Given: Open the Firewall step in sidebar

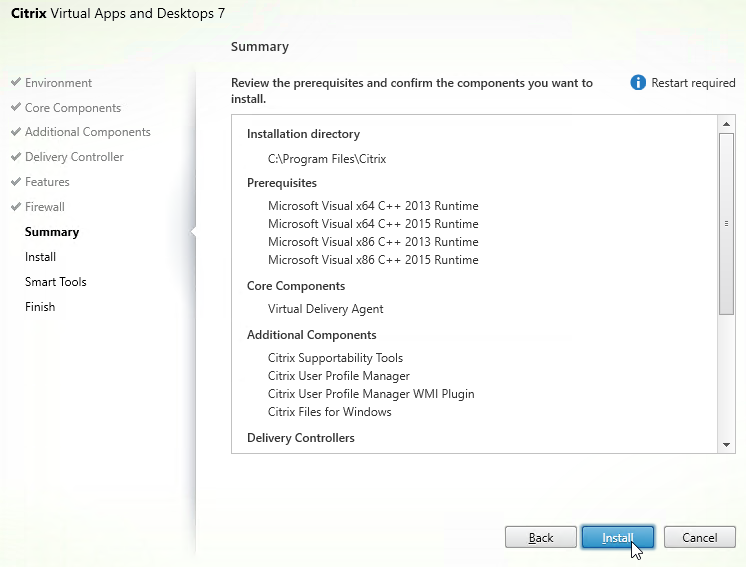Looking at the screenshot, I should [45, 207].
